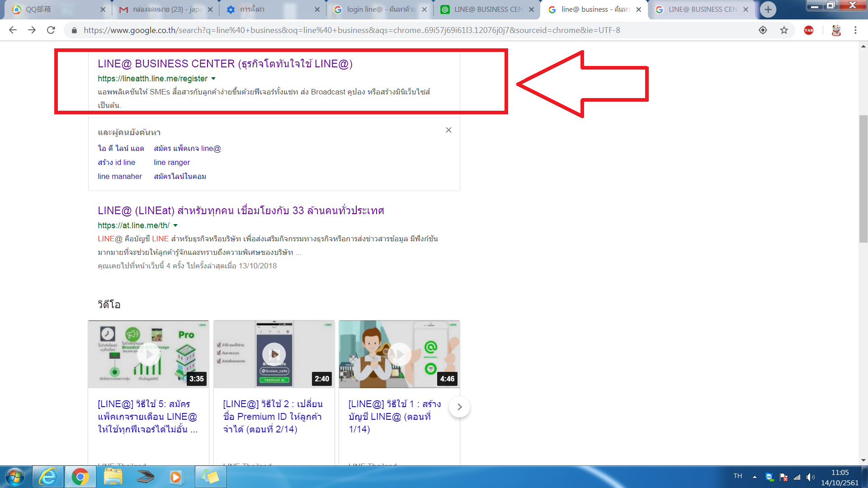Go back to the previous page
The width and height of the screenshot is (868, 488).
[x=13, y=30]
